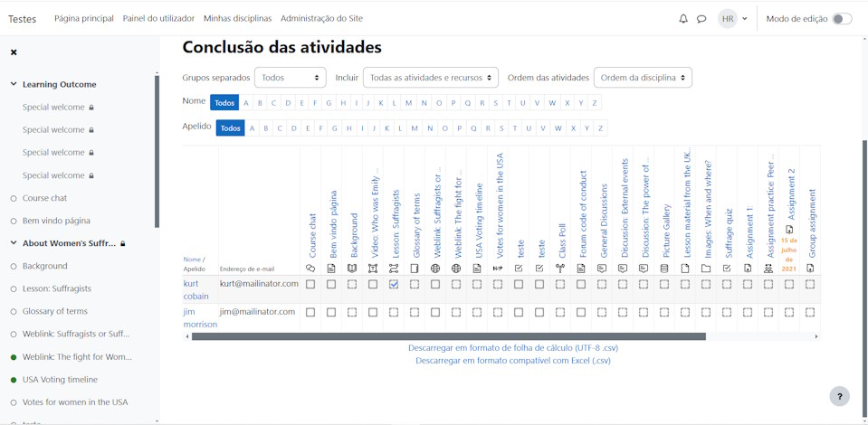Close the course index sidebar
Viewport: 868px width, 425px height.
click(x=14, y=52)
